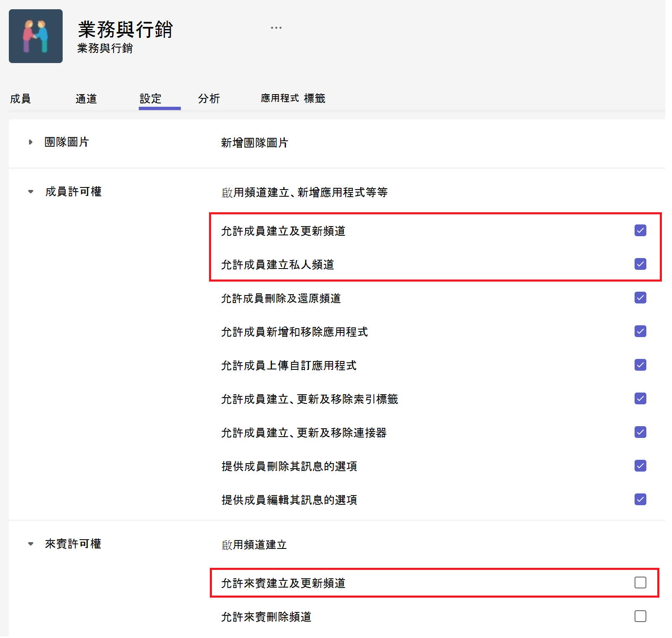Click the 成員許可權 section heading
The height and width of the screenshot is (638, 672).
pyautogui.click(x=74, y=192)
